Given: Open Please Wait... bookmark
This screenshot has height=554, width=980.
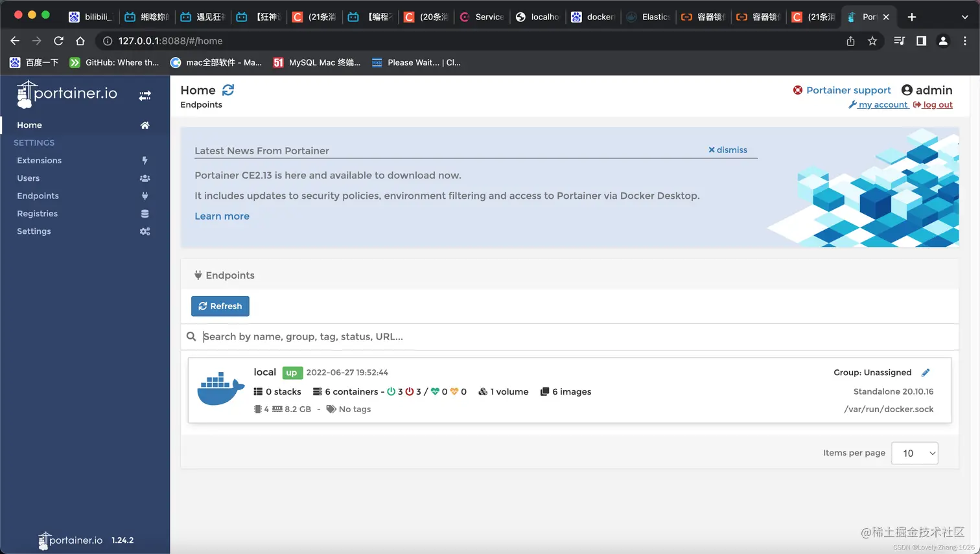Looking at the screenshot, I should point(416,63).
